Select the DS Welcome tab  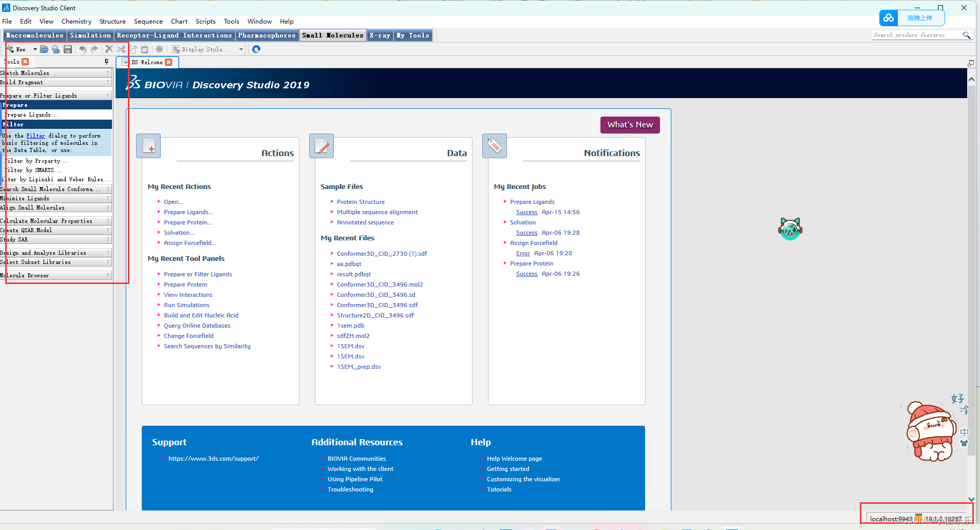pos(147,62)
